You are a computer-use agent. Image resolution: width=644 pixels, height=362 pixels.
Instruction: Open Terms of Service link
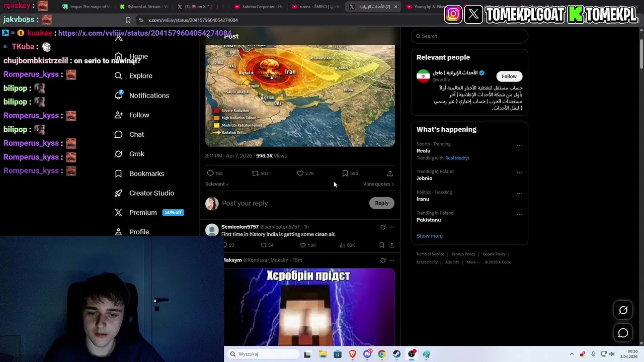pyautogui.click(x=430, y=254)
